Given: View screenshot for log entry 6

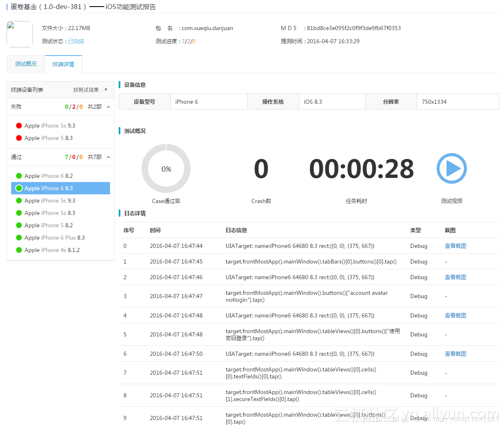Looking at the screenshot, I should click(x=455, y=354).
